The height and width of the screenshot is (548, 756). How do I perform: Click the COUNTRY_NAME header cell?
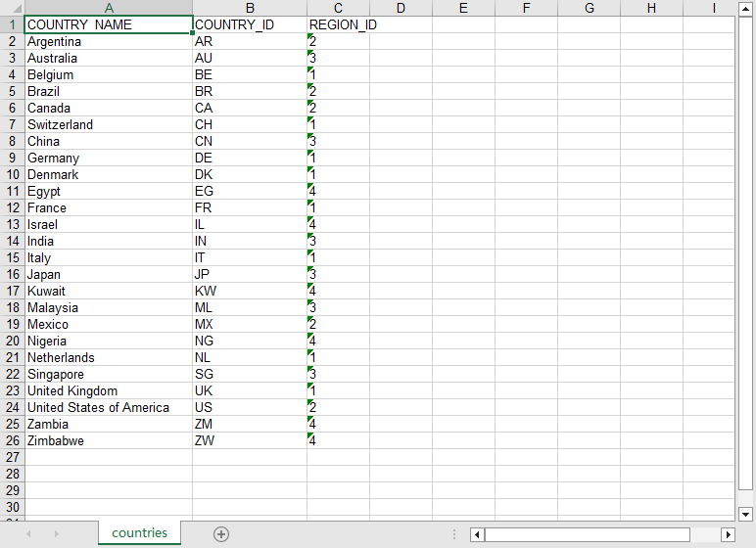(108, 24)
